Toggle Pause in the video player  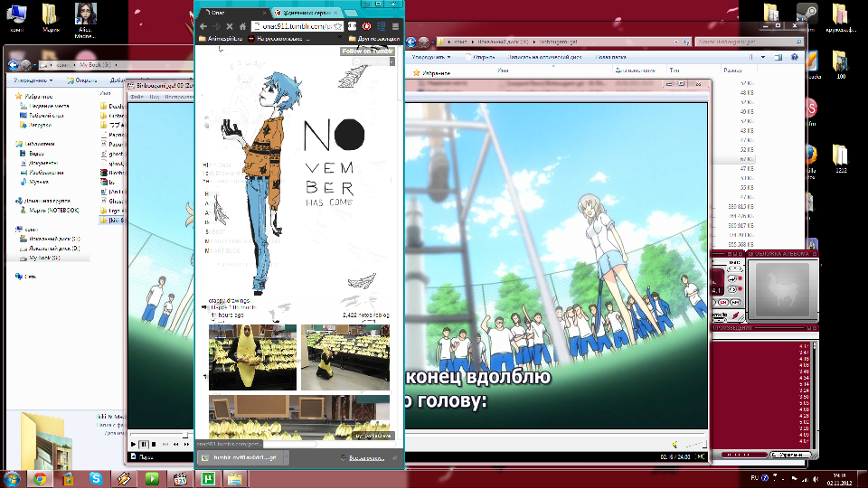144,444
